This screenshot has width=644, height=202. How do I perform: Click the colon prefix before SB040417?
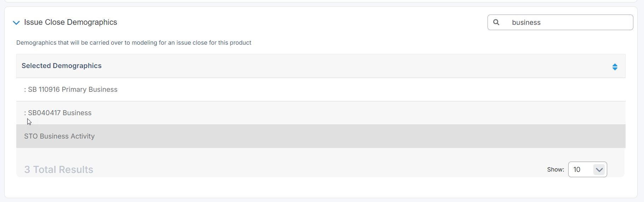(x=25, y=113)
